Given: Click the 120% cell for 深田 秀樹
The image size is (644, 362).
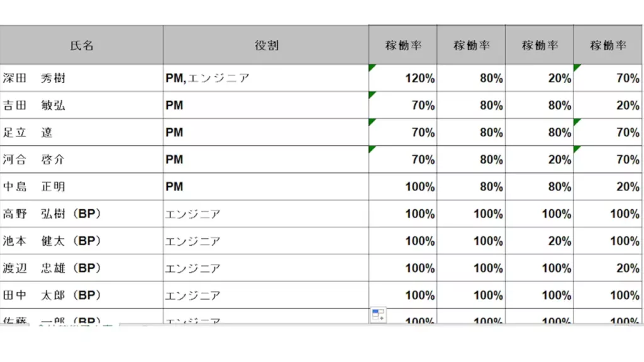Looking at the screenshot, I should 403,78.
